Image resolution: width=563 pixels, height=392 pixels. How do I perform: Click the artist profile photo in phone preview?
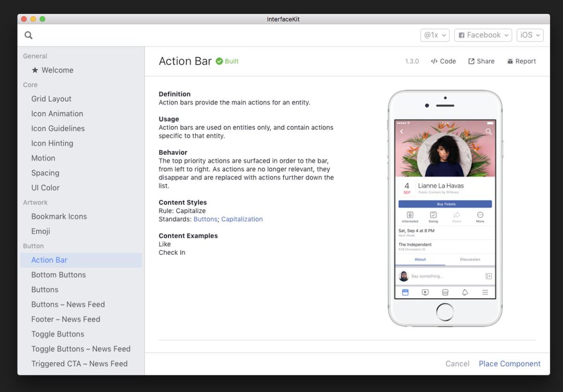[x=444, y=153]
